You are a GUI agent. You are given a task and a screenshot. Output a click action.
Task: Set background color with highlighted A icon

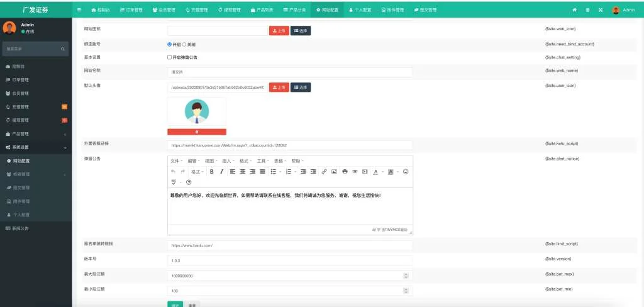tap(391, 171)
